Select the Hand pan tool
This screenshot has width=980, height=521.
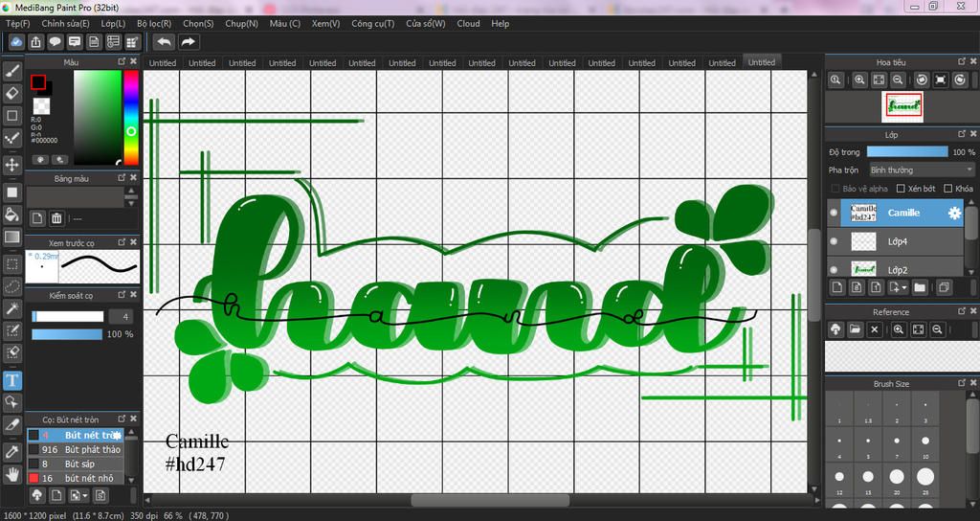point(11,474)
